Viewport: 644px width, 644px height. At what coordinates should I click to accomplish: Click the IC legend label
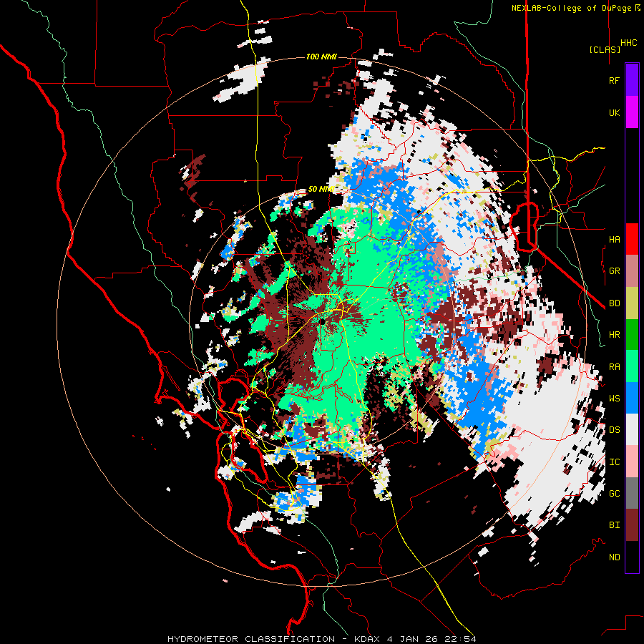point(614,462)
